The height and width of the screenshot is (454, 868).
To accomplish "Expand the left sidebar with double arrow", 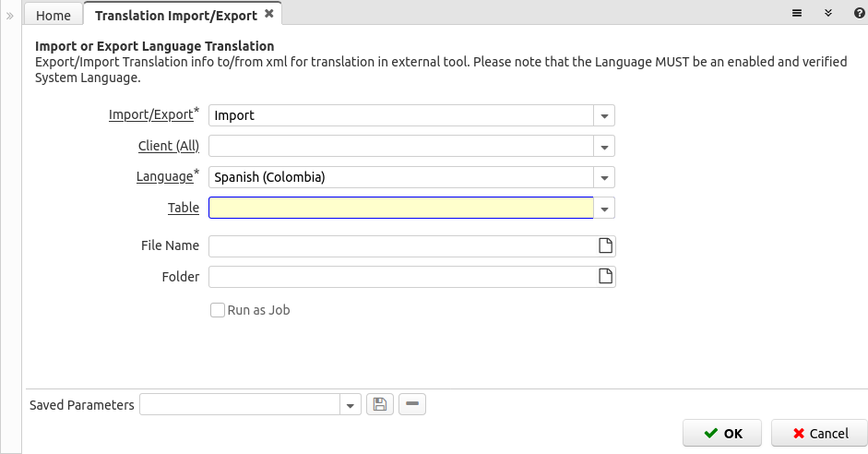I will (10, 16).
